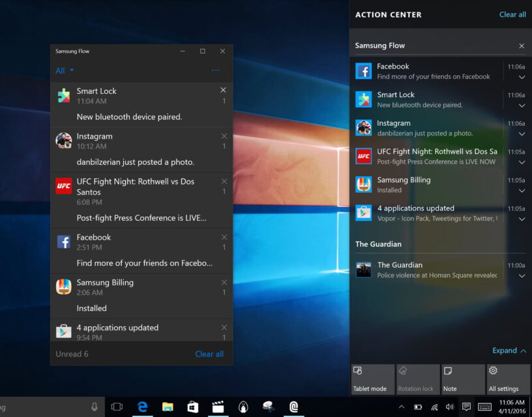Open Microsoft Edge from the taskbar
The image size is (532, 417).
[x=142, y=407]
